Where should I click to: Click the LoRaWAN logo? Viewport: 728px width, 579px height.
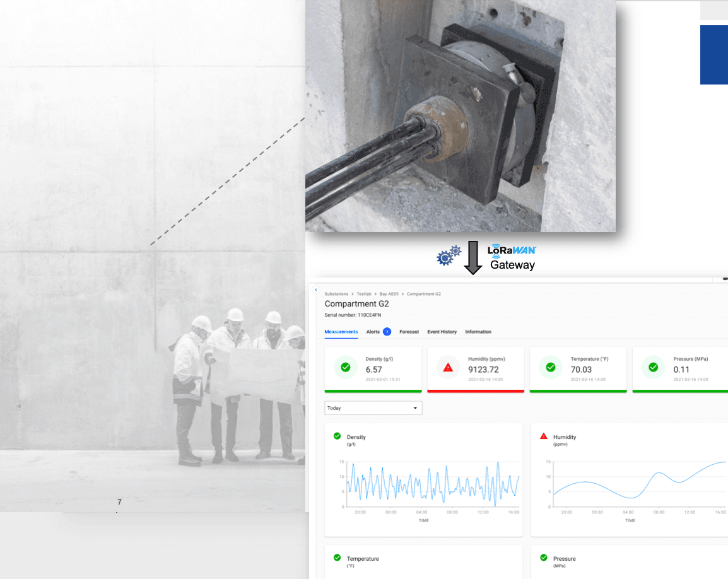[512, 250]
